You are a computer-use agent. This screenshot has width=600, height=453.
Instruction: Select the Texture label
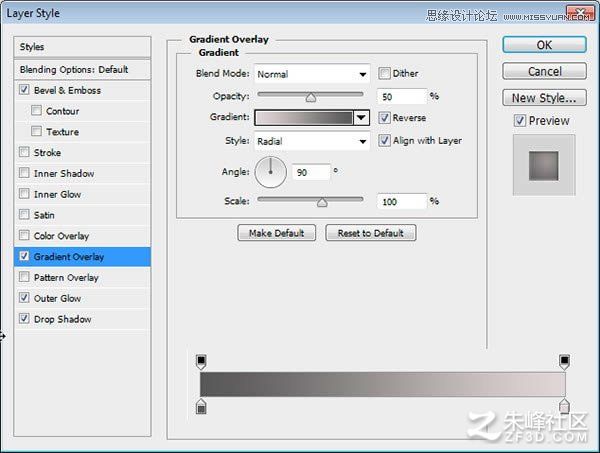click(x=62, y=132)
